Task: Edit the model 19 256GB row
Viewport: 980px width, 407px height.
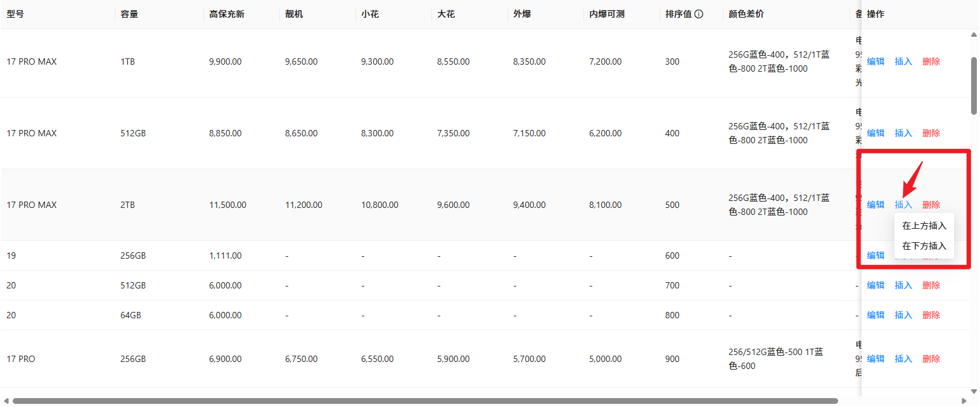Action: coord(875,255)
